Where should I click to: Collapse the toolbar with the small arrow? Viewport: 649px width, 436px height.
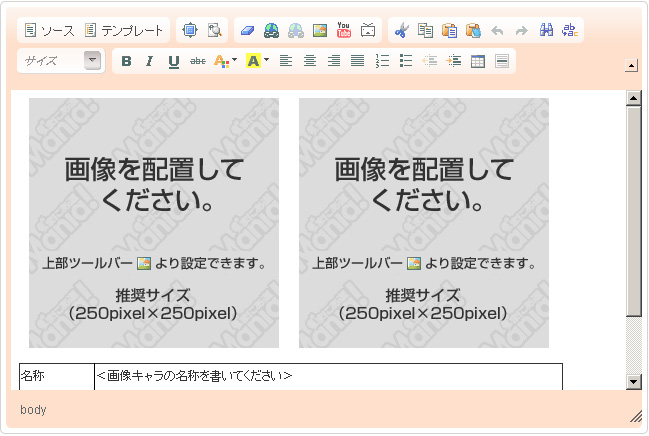[631, 67]
